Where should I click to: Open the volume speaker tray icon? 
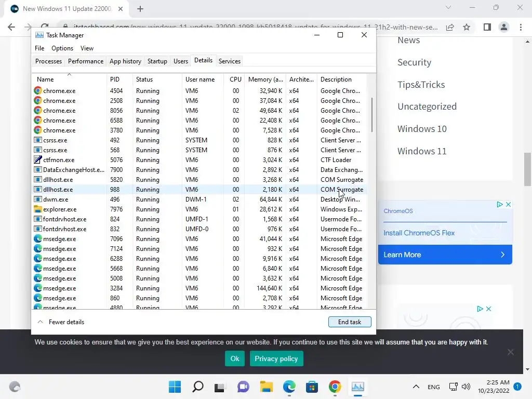(x=466, y=387)
